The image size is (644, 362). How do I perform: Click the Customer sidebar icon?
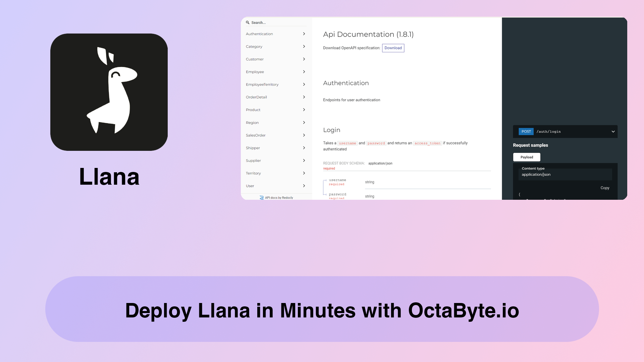tap(275, 59)
